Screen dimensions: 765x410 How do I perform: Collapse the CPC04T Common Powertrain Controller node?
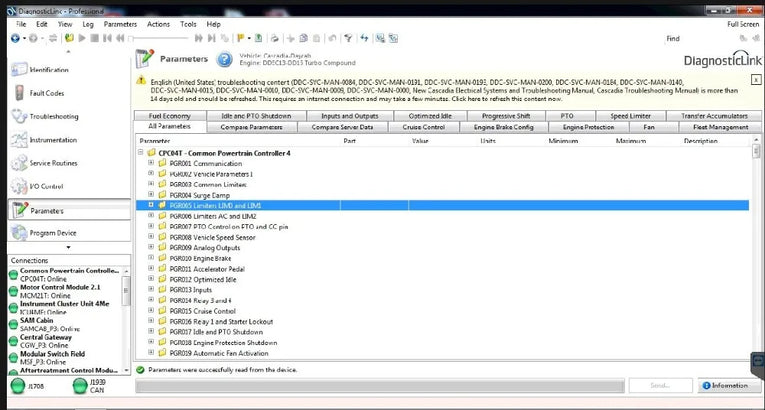[x=140, y=152]
